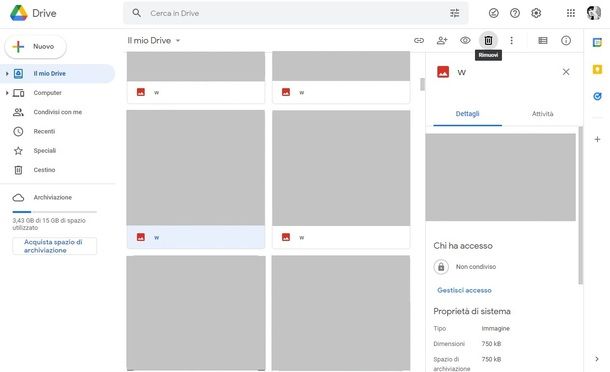Click the Chi ha accesso heading

(463, 246)
